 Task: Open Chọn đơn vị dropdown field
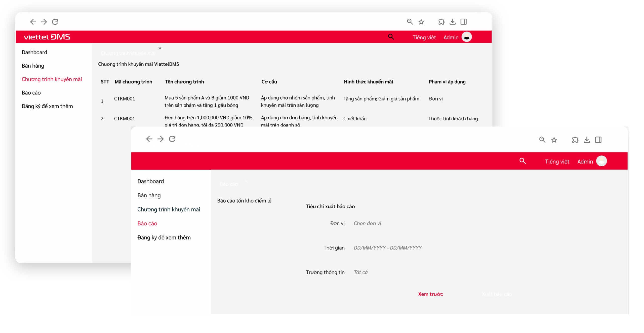pos(367,223)
